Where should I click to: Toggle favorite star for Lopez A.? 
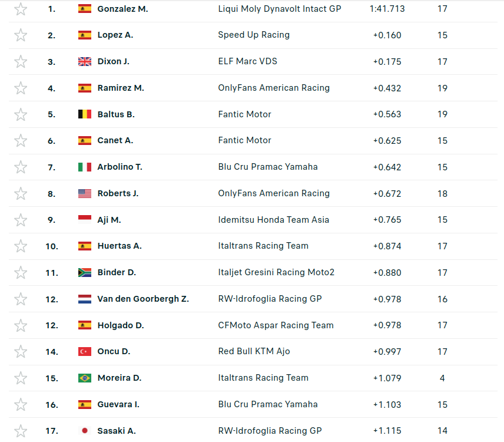click(21, 35)
